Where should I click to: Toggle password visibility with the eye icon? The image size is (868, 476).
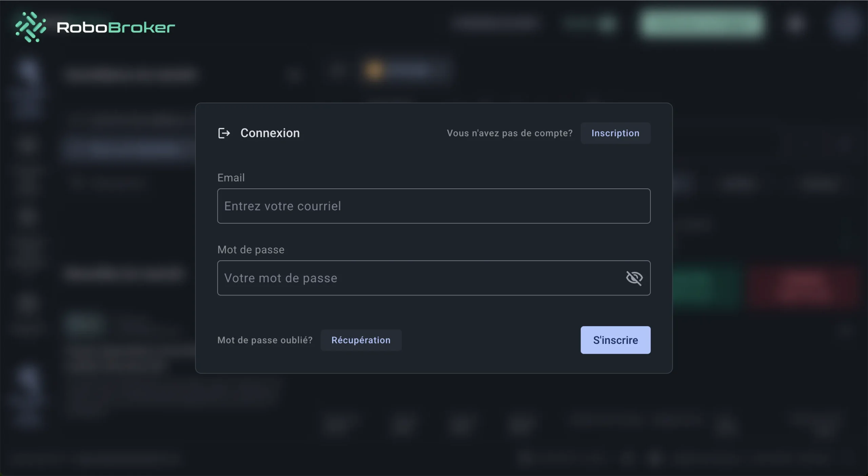pos(634,278)
